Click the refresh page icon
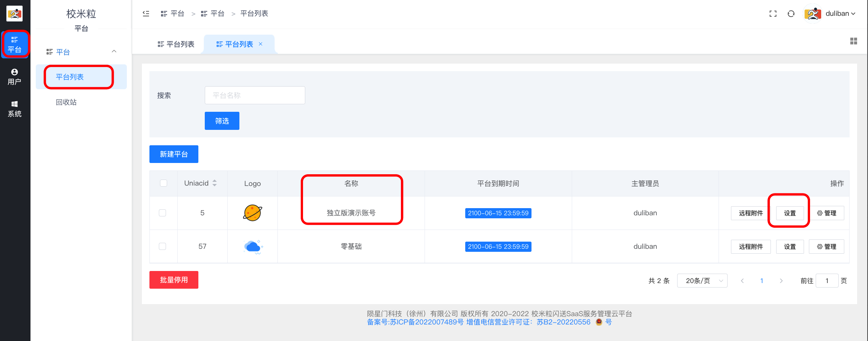Image resolution: width=868 pixels, height=341 pixels. pyautogui.click(x=791, y=14)
